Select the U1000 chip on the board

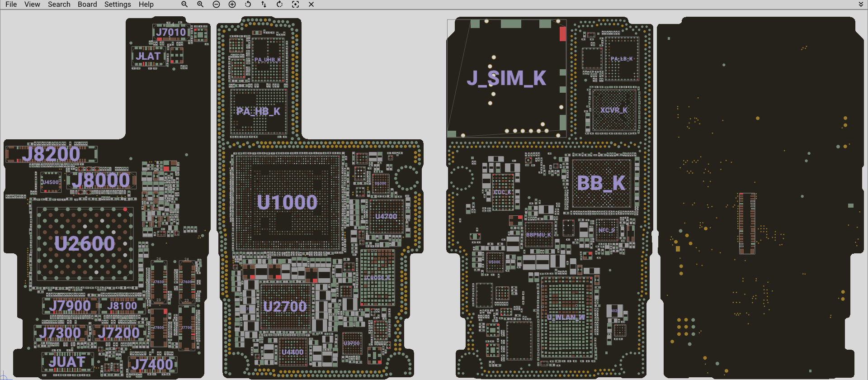287,202
